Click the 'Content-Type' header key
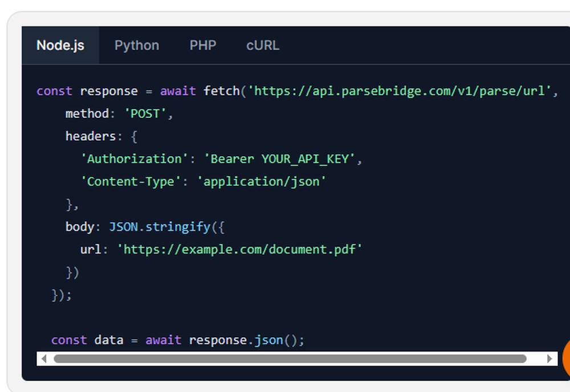 (131, 182)
